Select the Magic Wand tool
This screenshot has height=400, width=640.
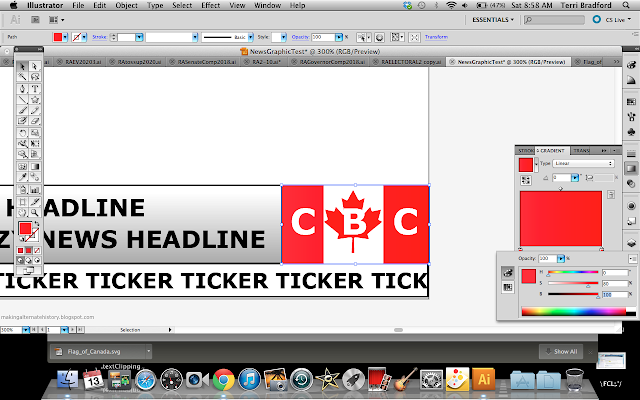pyautogui.click(x=22, y=77)
